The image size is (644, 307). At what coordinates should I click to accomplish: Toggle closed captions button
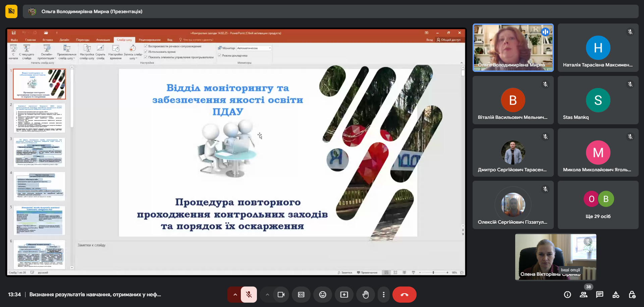pyautogui.click(x=301, y=295)
